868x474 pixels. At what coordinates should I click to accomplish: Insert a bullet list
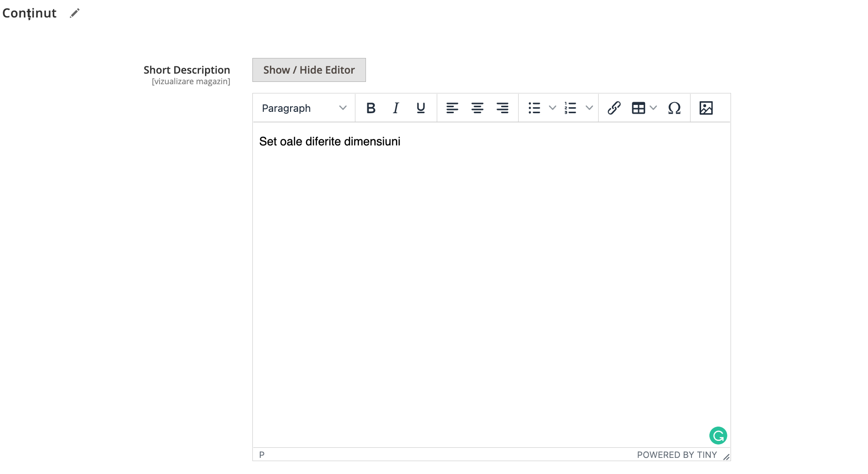pos(534,108)
